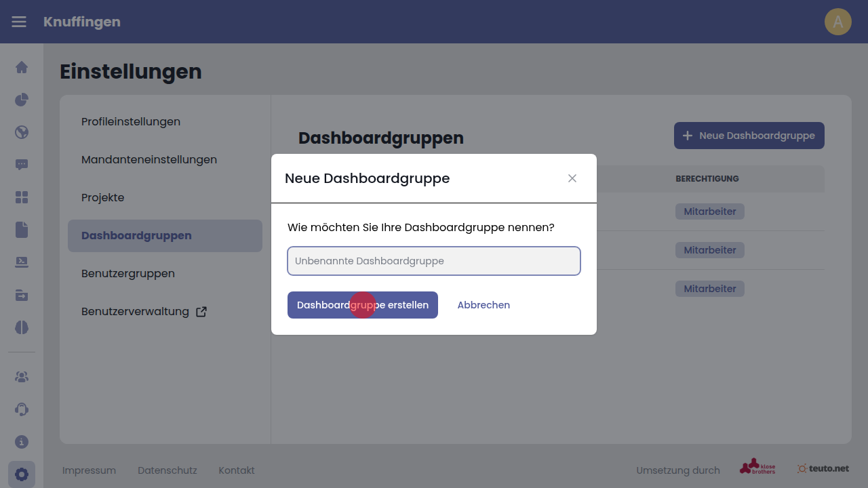Click the globe icon in sidebar
The image size is (868, 488).
(22, 132)
